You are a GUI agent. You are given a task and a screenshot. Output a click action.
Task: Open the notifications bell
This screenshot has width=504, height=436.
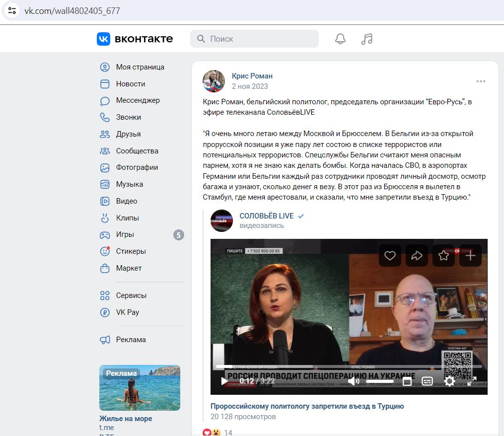341,39
